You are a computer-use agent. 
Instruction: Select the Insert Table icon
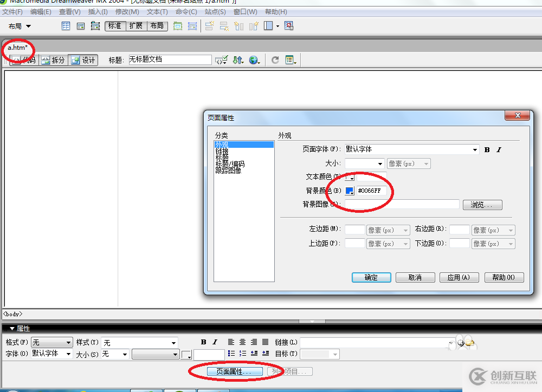pos(66,25)
